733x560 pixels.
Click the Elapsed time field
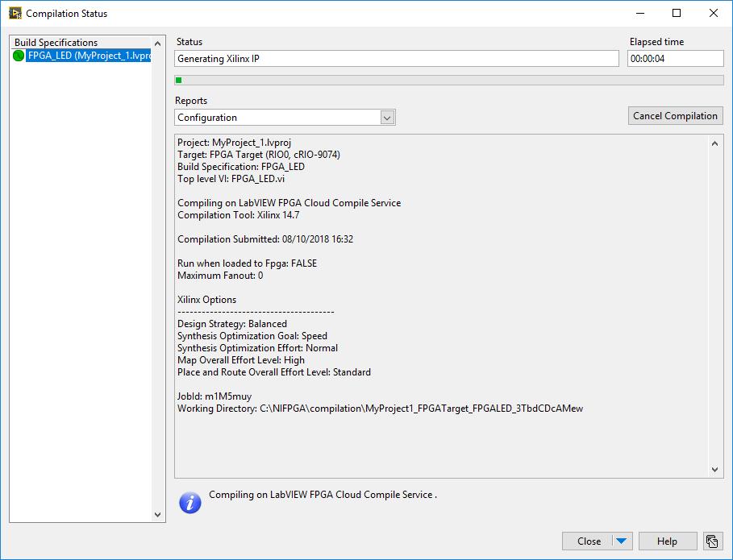(675, 59)
